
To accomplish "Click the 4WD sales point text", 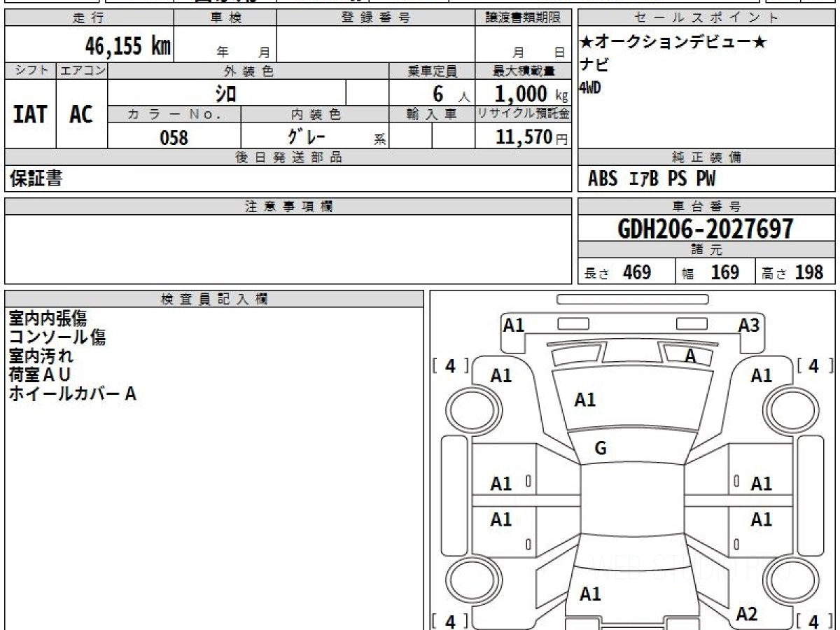I will pos(590,87).
